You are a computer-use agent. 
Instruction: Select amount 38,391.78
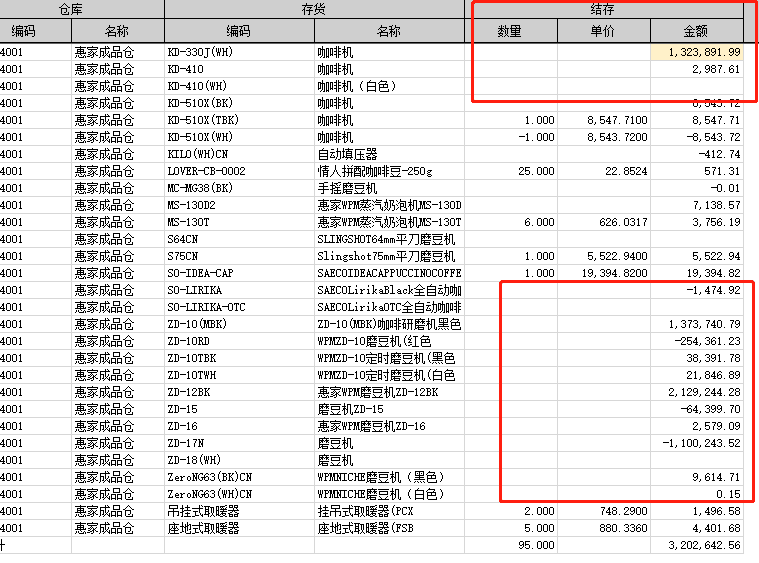pyautogui.click(x=697, y=358)
